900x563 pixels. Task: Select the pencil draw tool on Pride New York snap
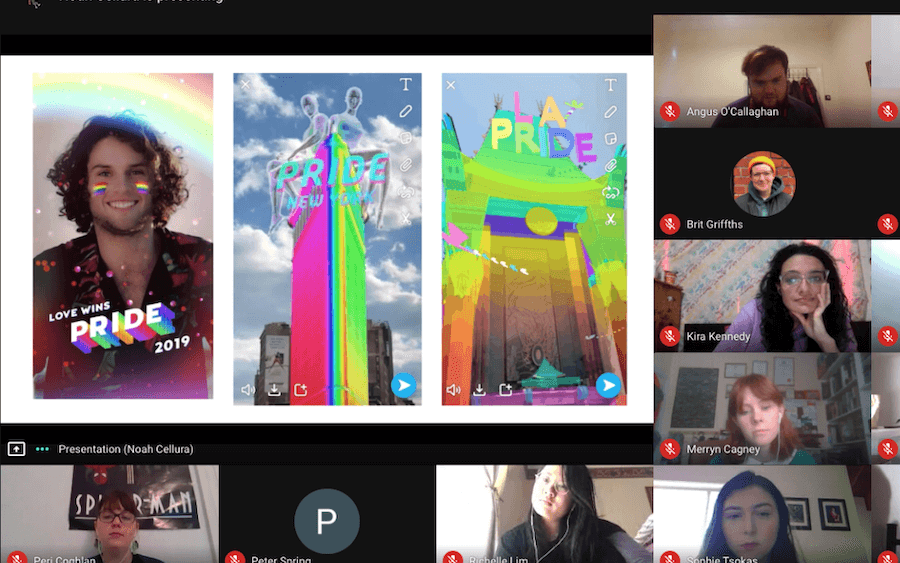click(x=406, y=111)
